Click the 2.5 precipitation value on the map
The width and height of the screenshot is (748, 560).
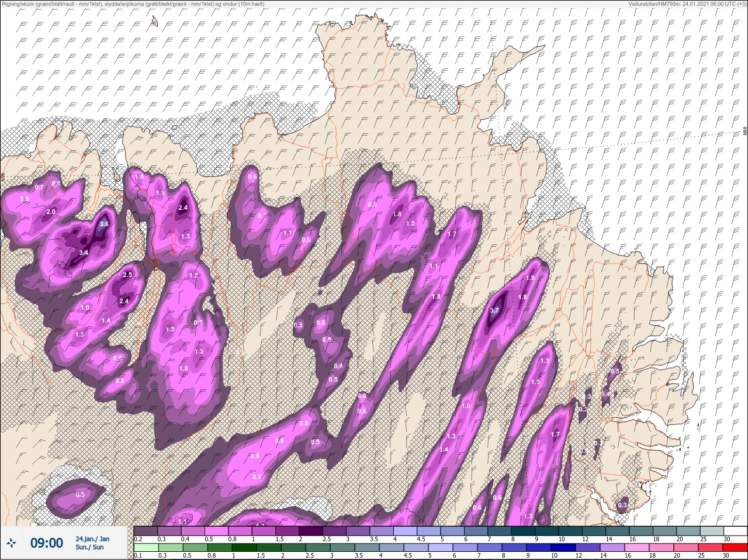(127, 275)
